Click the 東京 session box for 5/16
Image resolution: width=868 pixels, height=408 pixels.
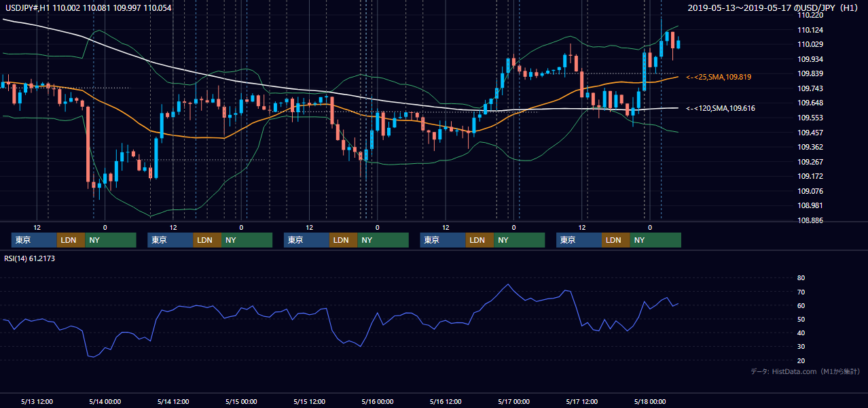click(x=443, y=240)
